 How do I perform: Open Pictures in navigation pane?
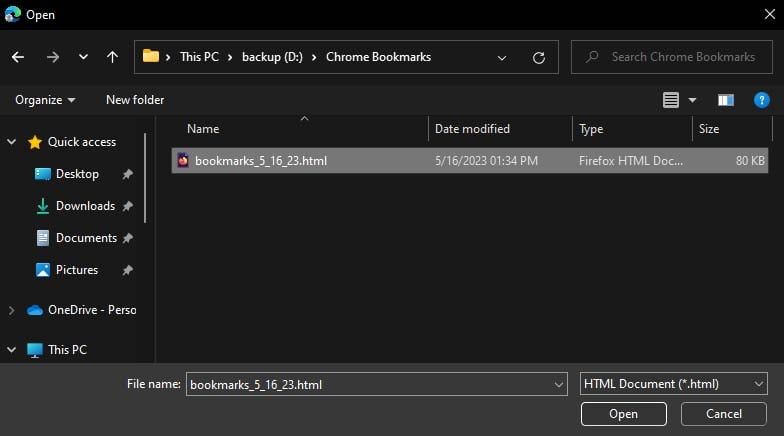point(76,270)
